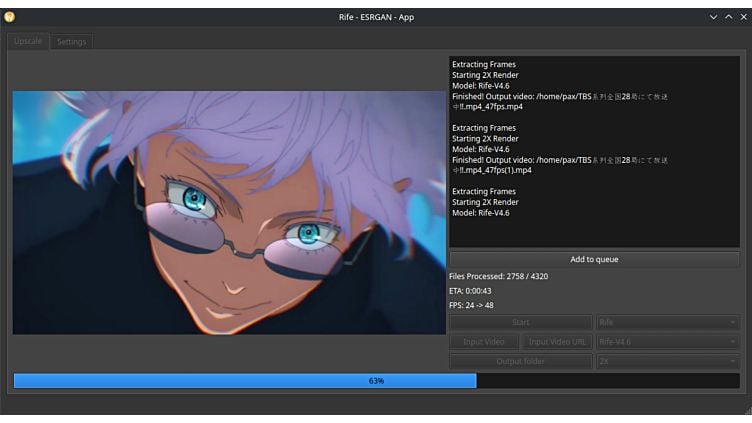
Task: Click the disabled Start button
Action: coord(521,322)
